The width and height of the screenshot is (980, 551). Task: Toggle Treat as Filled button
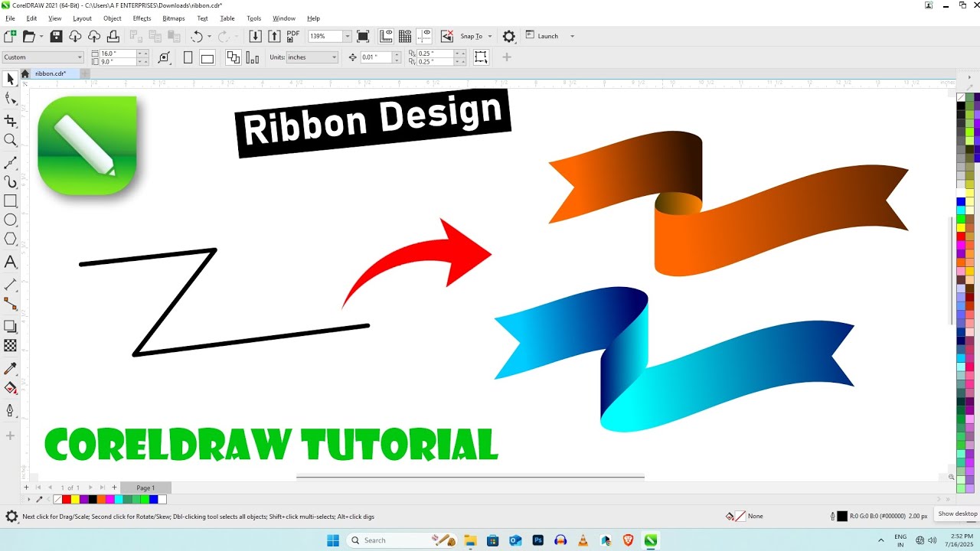(481, 57)
